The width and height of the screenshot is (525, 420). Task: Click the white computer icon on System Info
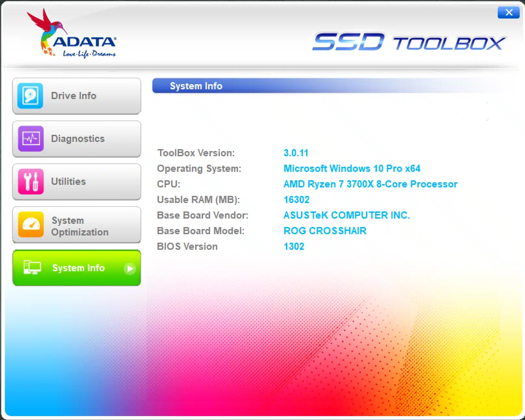(32, 268)
